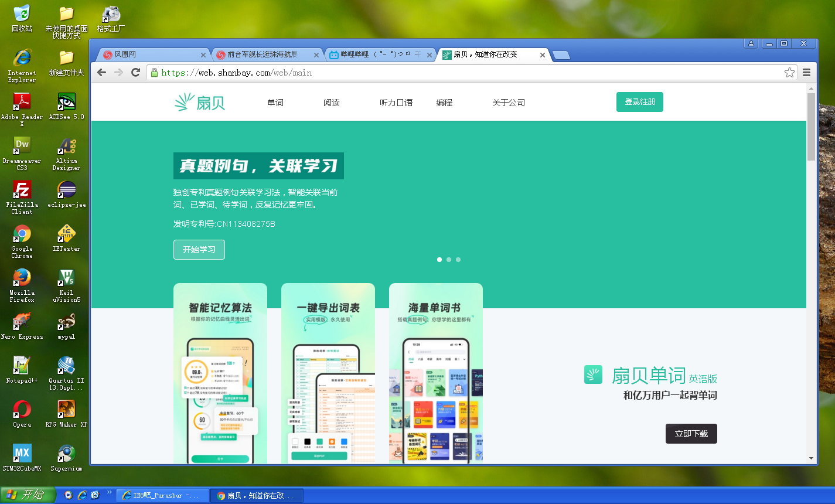Click the 海量单词书 app screenshot
The image size is (835, 504).
[x=436, y=373]
